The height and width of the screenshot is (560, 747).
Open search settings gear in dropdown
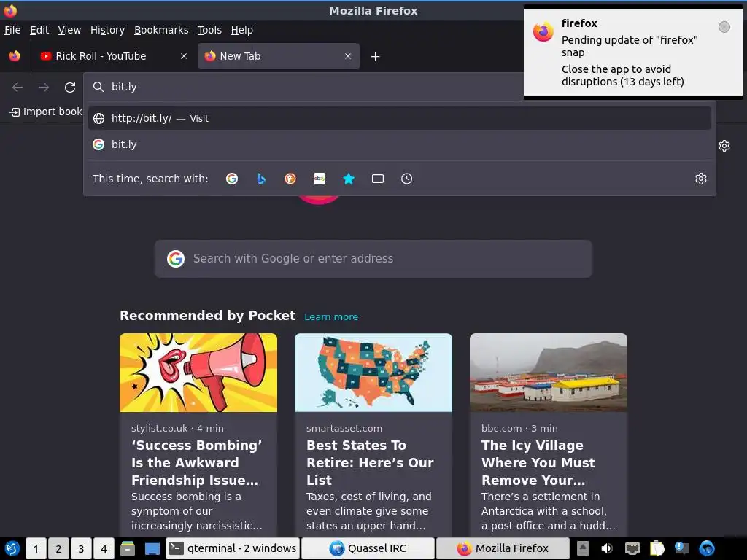tap(701, 179)
